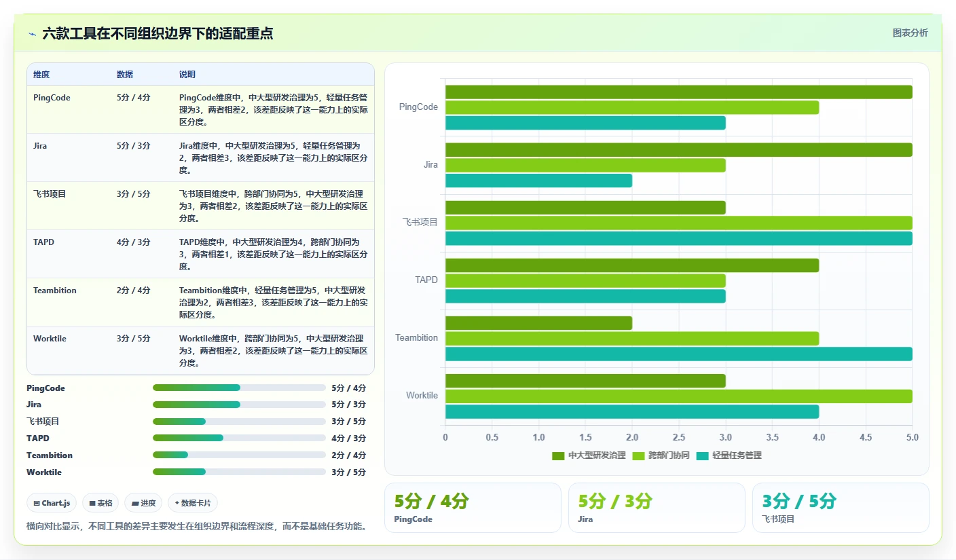Click the 维度 column header
Screen dimensions: 956x560
tap(41, 74)
